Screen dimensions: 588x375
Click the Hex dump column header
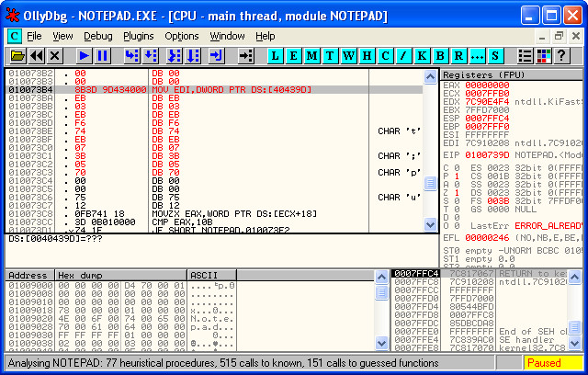pyautogui.click(x=120, y=275)
